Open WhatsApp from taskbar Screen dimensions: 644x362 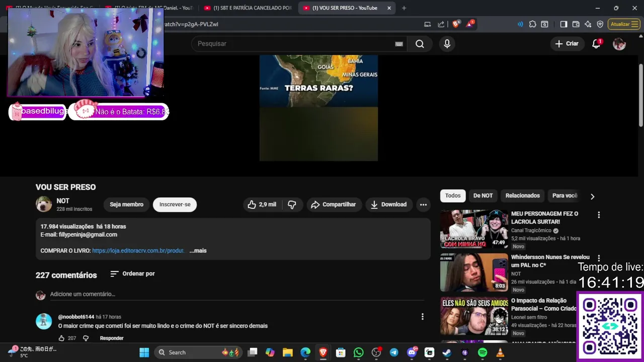point(358,352)
